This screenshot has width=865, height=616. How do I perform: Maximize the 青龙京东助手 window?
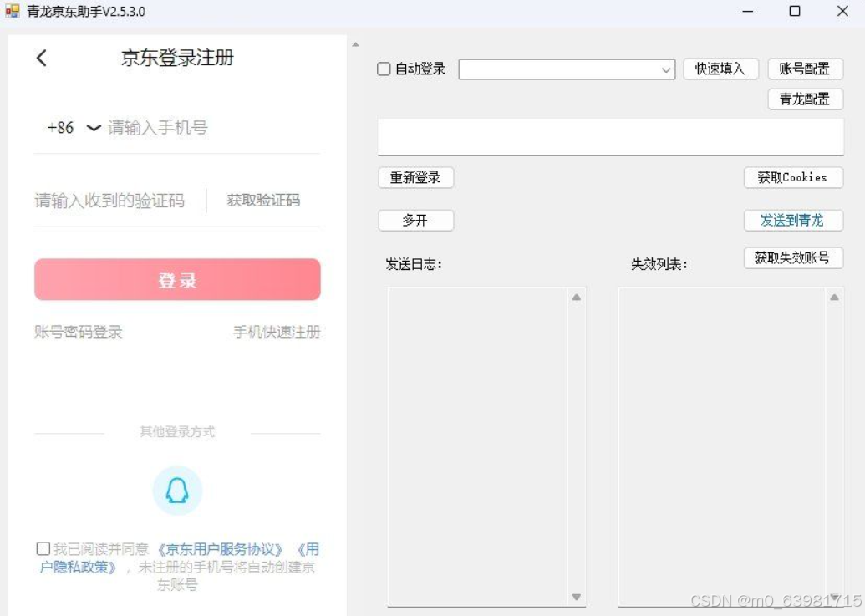point(795,11)
